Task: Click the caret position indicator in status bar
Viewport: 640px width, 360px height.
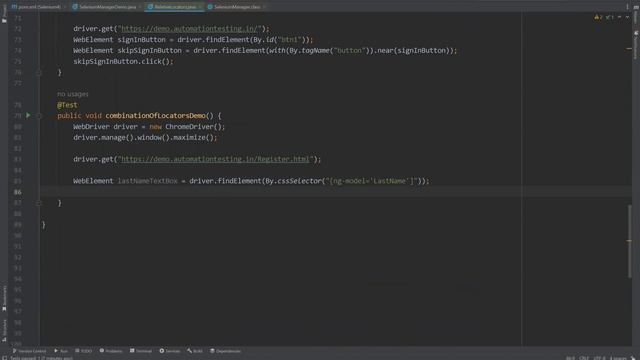Action: [x=570, y=358]
